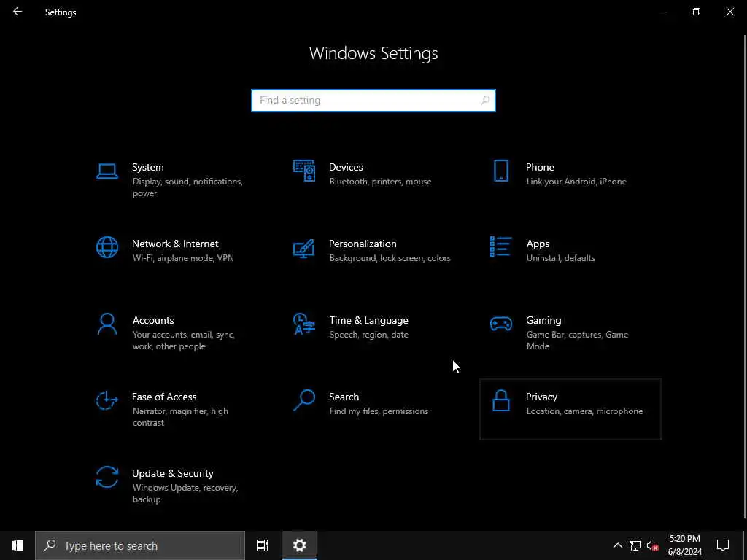Click "Bluetooth, printers, mouse" description
The height and width of the screenshot is (560, 747).
380,182
